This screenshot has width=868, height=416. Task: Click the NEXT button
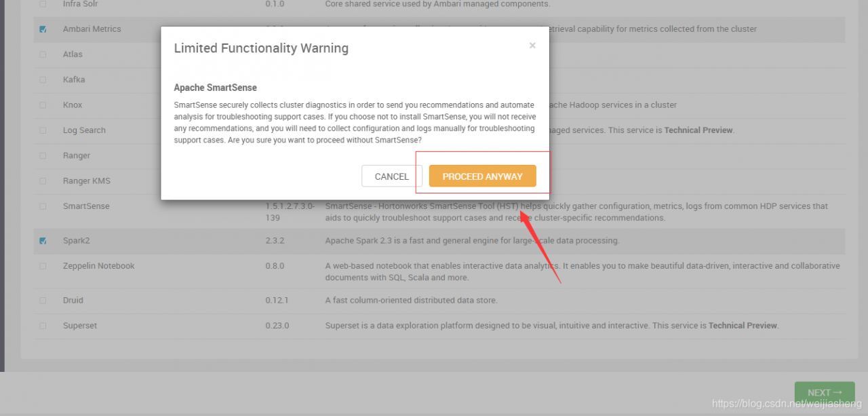(x=825, y=392)
